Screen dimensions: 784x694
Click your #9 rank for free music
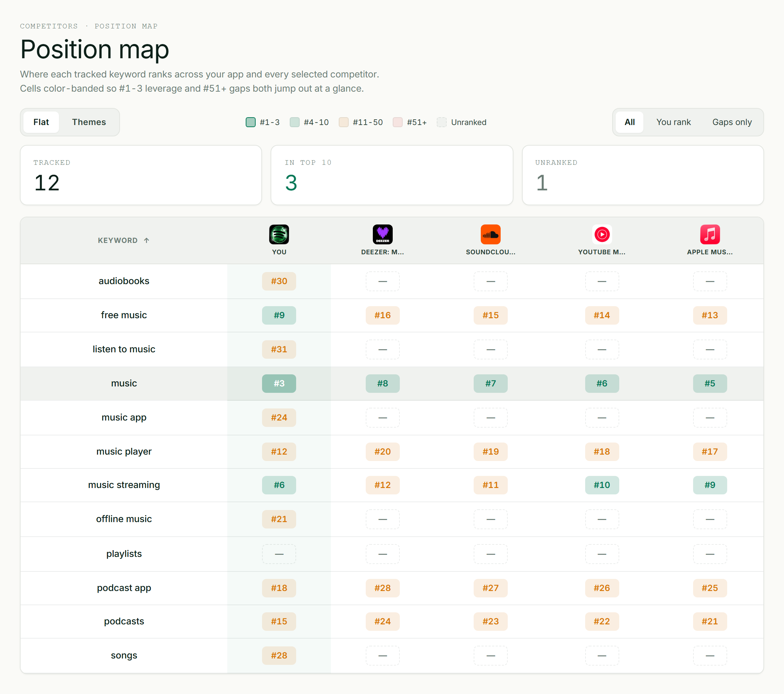tap(279, 315)
